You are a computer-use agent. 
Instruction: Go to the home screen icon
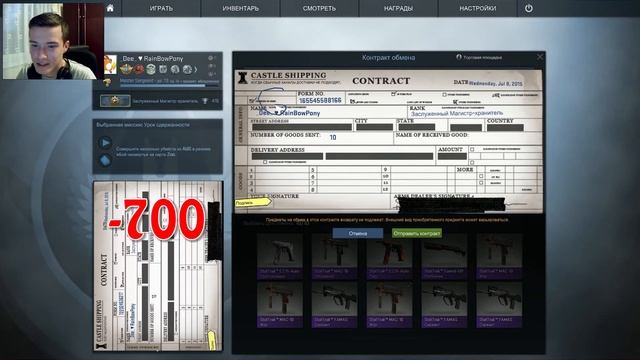click(x=110, y=8)
